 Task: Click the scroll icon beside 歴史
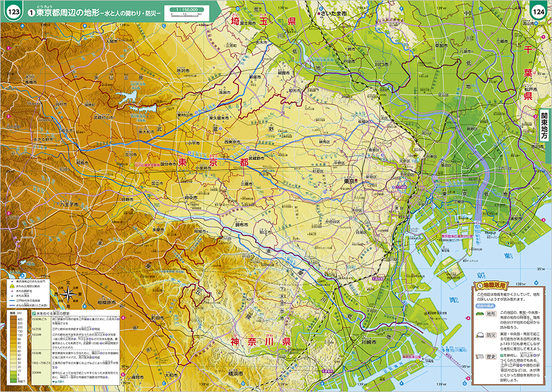479,356
